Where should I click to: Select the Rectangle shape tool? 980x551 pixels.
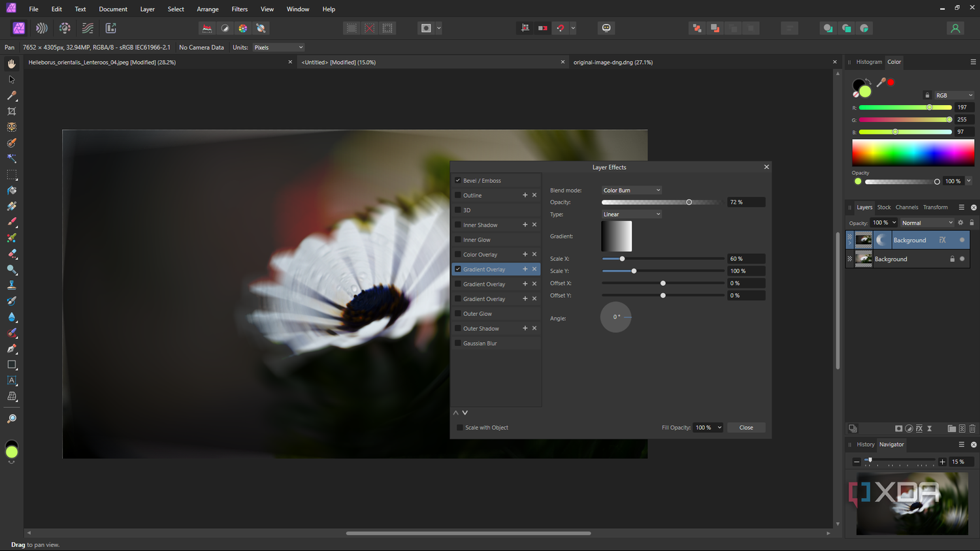click(12, 365)
